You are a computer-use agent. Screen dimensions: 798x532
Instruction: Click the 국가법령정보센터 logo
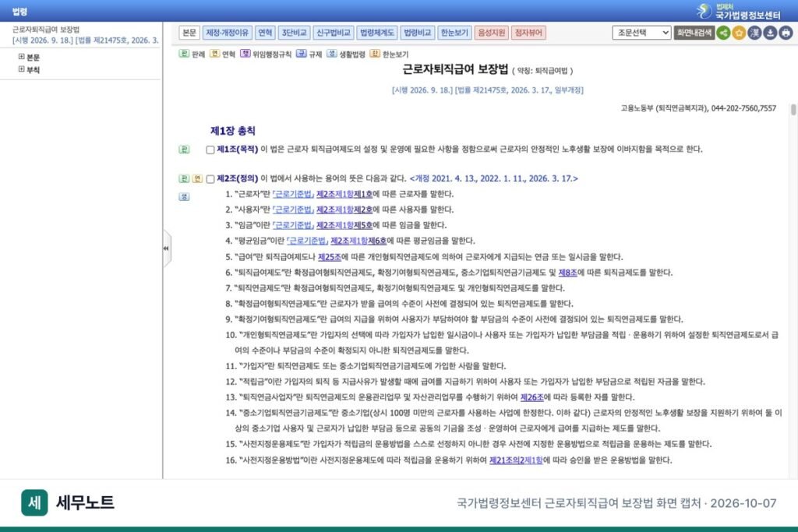738,11
